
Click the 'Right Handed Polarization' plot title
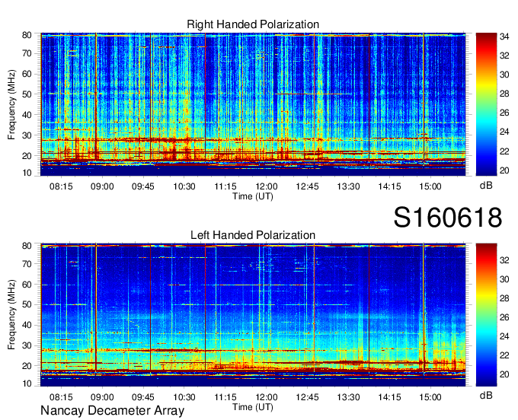coord(253,24)
